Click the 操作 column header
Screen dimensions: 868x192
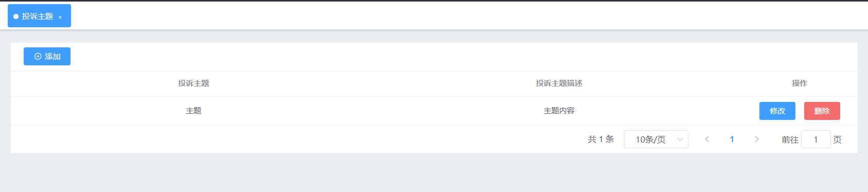[x=800, y=83]
